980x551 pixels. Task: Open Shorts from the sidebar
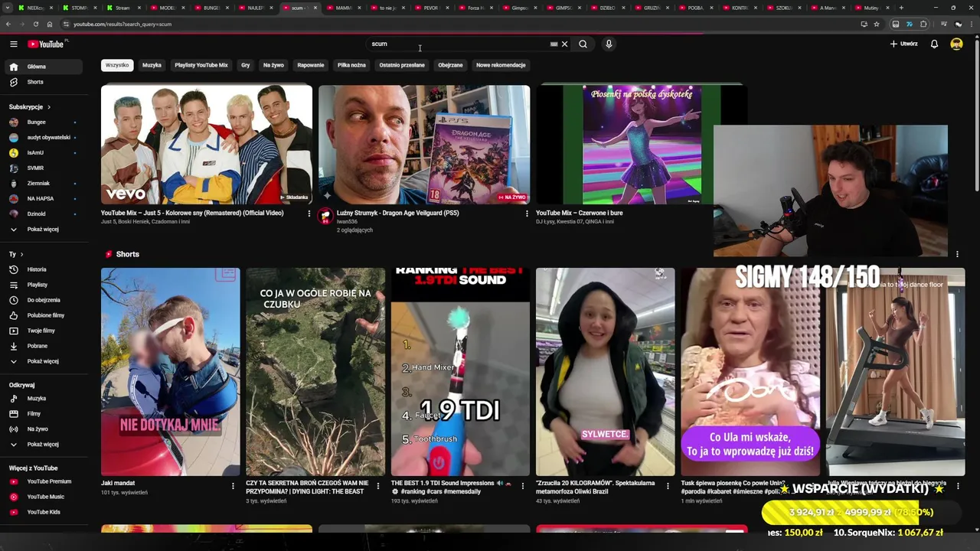tap(43, 82)
